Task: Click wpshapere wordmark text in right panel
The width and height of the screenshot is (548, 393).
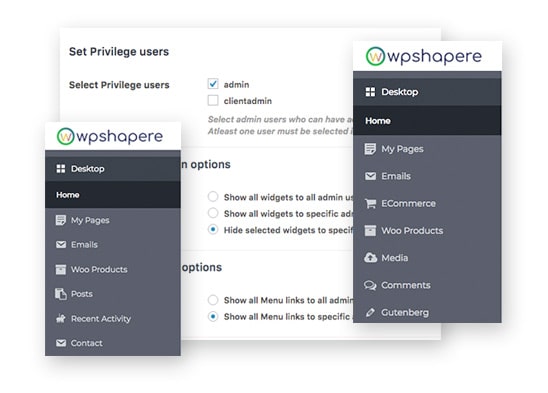Action: pos(434,57)
